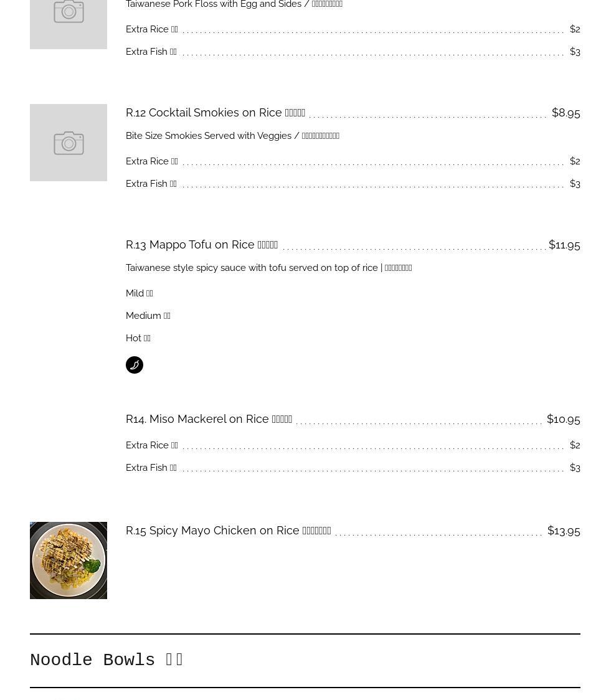Click Extra Fish under Cocktail Smokies
The width and height of the screenshot is (601, 700).
[151, 184]
